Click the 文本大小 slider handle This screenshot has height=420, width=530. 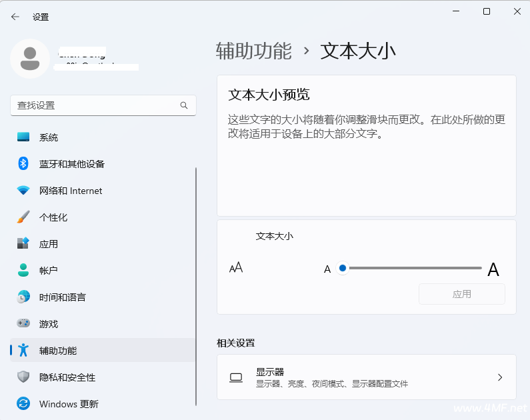click(343, 268)
